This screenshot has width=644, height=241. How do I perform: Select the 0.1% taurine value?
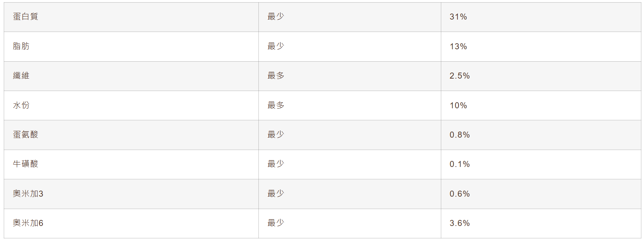[x=460, y=164]
